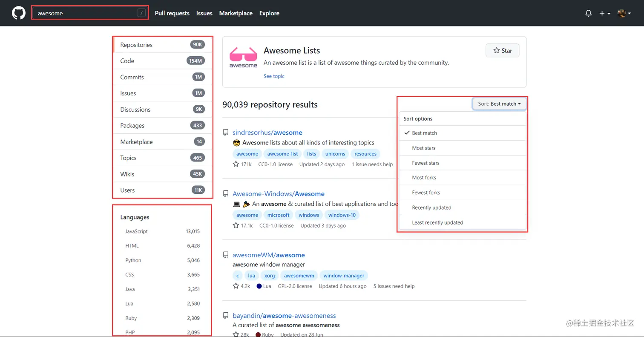This screenshot has width=644, height=337.
Task: Show Wikis results
Action: [163, 174]
